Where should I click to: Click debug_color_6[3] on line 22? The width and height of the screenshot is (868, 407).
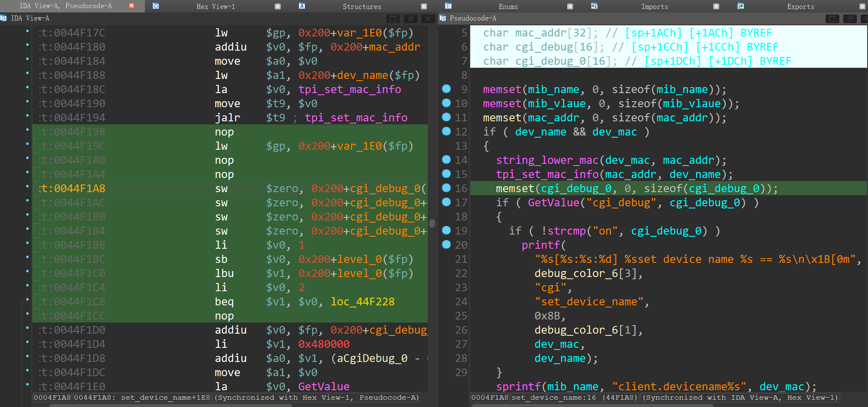coord(586,273)
